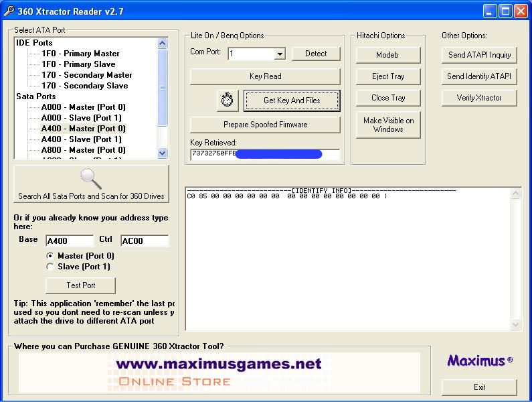Select 170 - Secondary Master port
Screen dimensions: 532x402
pos(87,75)
